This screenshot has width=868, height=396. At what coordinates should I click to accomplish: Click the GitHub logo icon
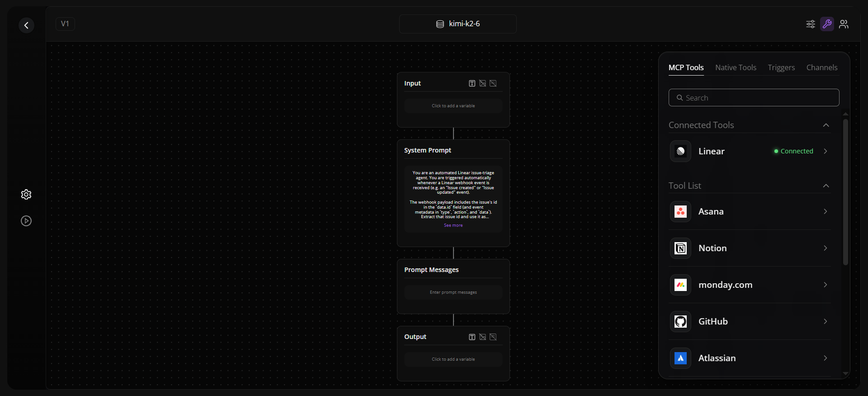[x=680, y=321]
